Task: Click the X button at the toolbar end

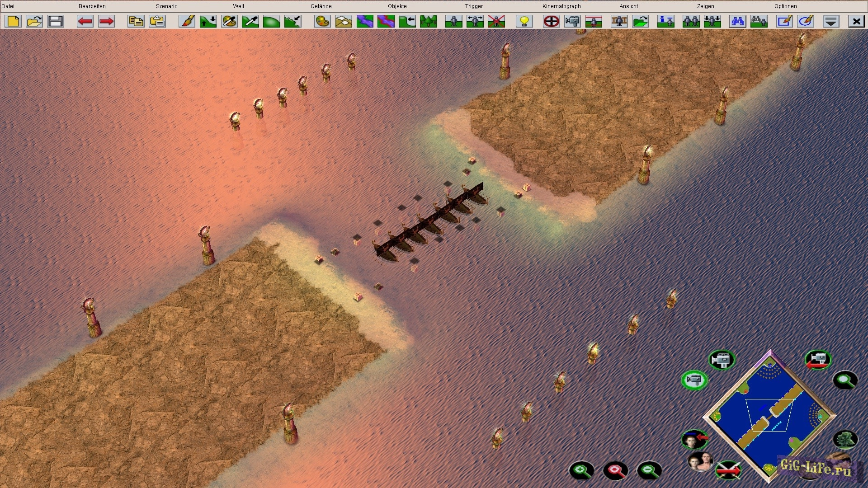Action: [x=856, y=21]
